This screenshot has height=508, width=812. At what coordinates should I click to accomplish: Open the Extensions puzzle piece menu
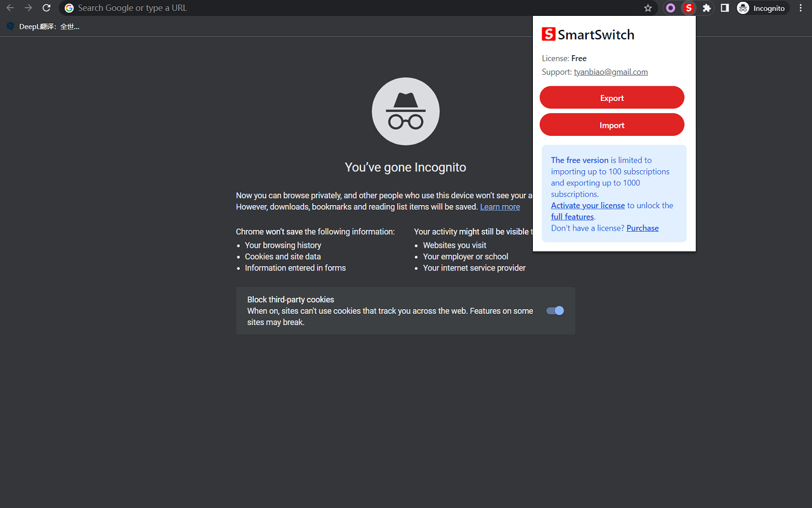707,8
